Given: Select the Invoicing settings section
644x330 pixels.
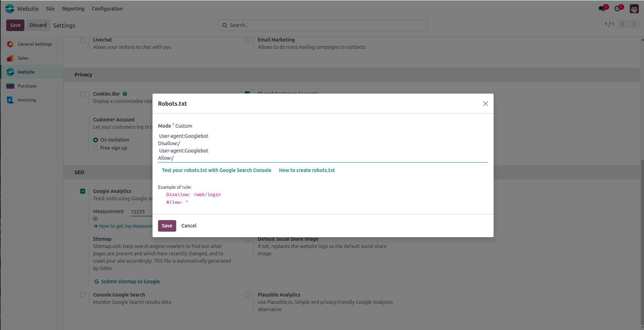Looking at the screenshot, I should pyautogui.click(x=27, y=100).
